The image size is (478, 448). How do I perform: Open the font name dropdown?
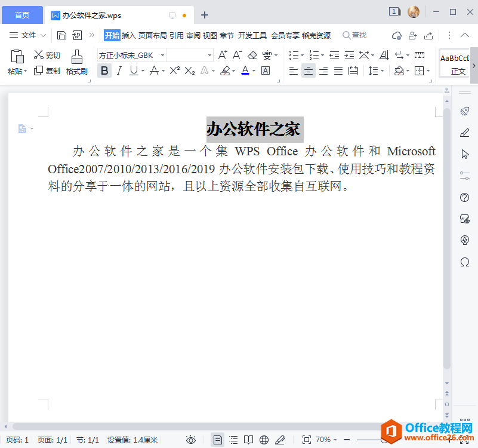tap(163, 55)
